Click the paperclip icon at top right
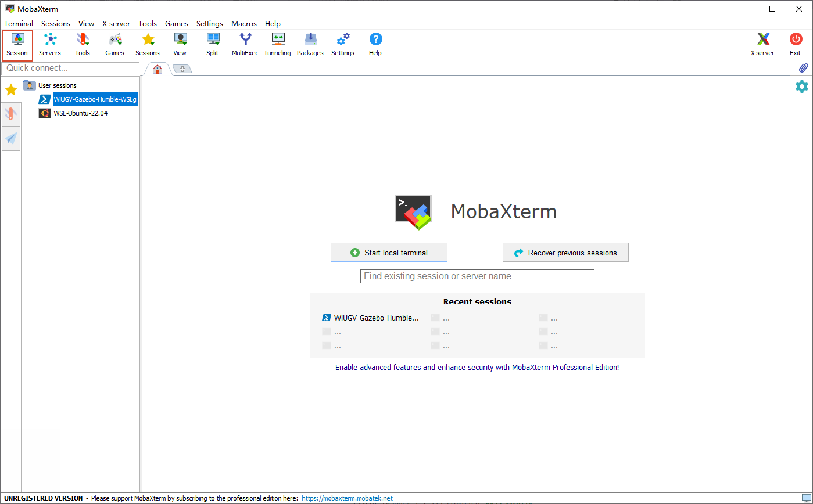Viewport: 813px width, 504px height. 804,68
